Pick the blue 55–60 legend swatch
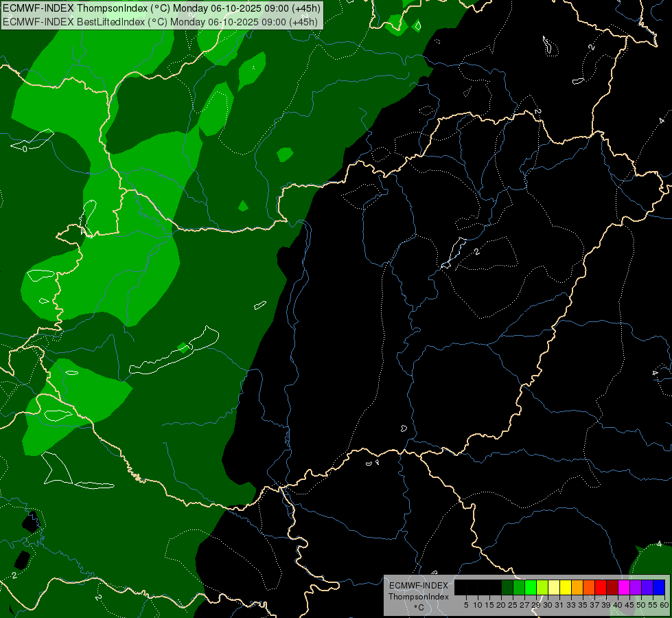Screen dimensions: 672x618 pos(659,587)
